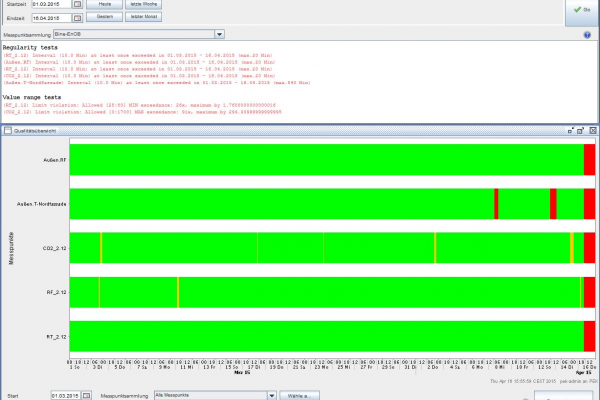This screenshot has height=400, width=600.
Task: Click the Startzeit date field
Action: pos(52,4)
